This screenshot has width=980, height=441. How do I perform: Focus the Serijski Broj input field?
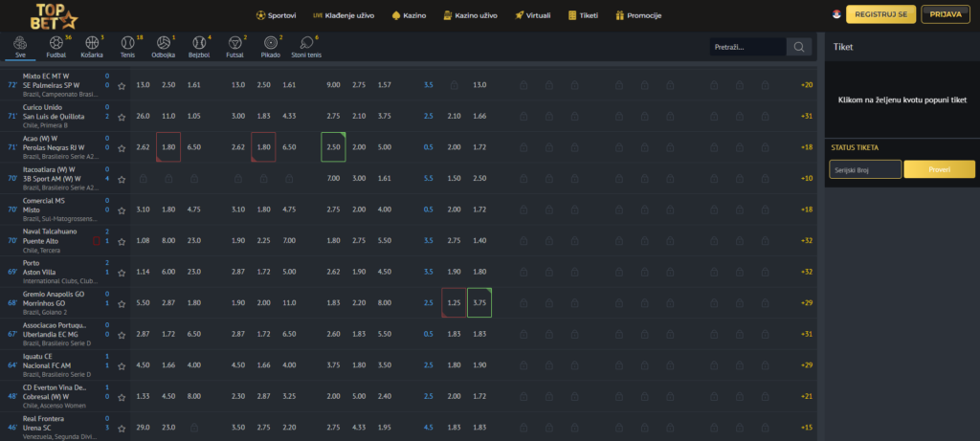(x=865, y=169)
